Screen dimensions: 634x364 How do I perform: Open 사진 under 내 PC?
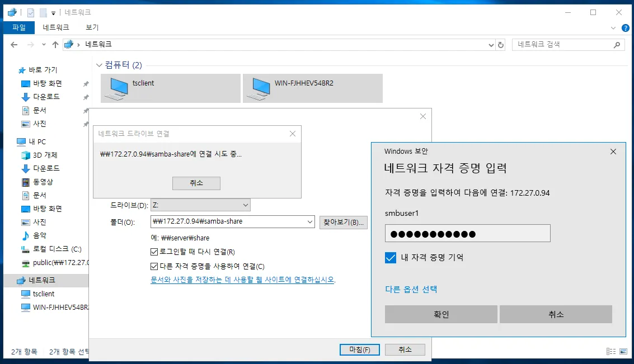(34, 222)
